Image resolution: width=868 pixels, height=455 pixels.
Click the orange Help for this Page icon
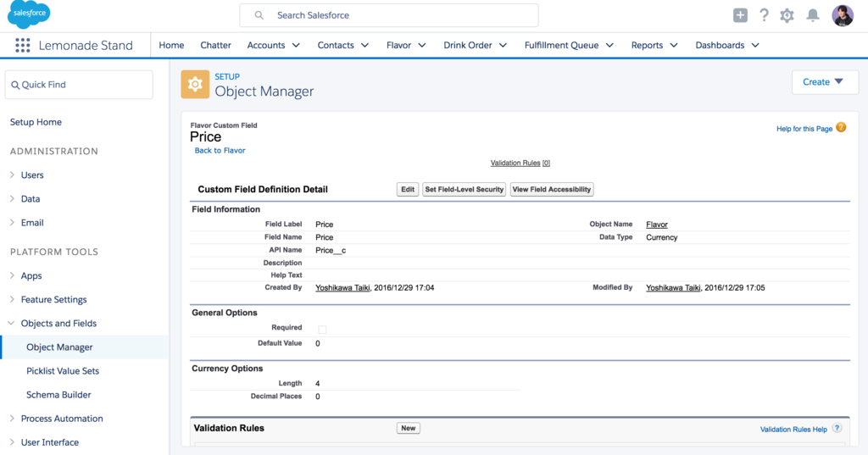pos(841,127)
